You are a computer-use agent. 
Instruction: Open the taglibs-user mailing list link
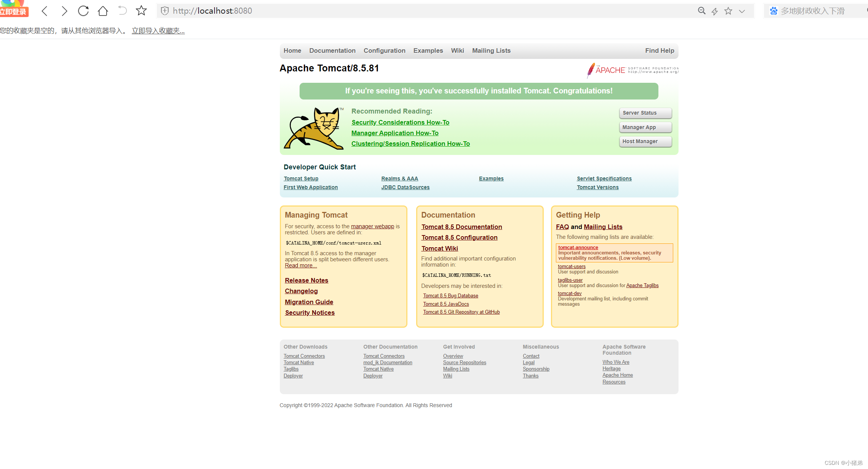[x=570, y=280]
